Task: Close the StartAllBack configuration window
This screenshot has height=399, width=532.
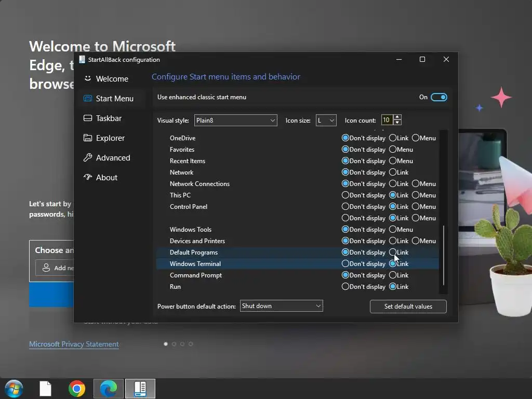Action: (446, 59)
